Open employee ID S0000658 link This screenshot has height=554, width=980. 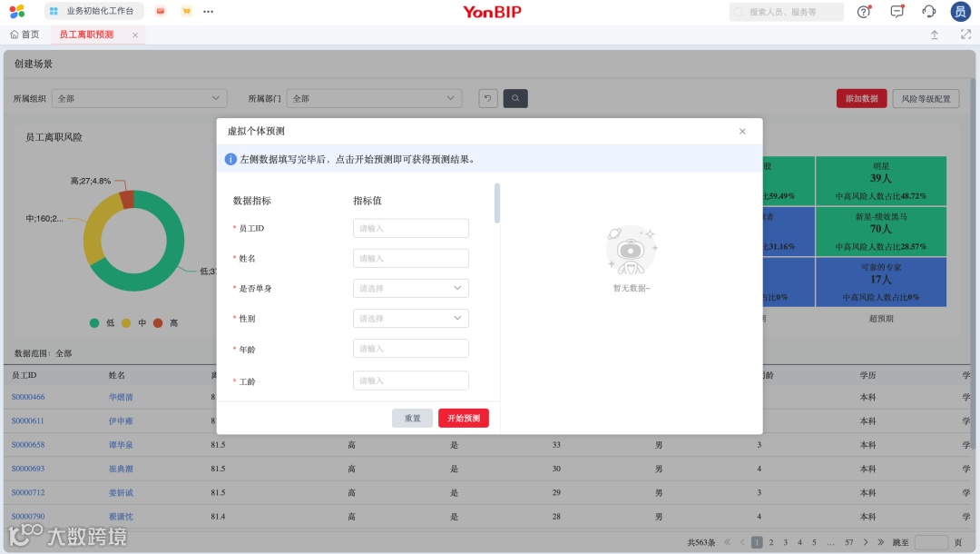[28, 445]
